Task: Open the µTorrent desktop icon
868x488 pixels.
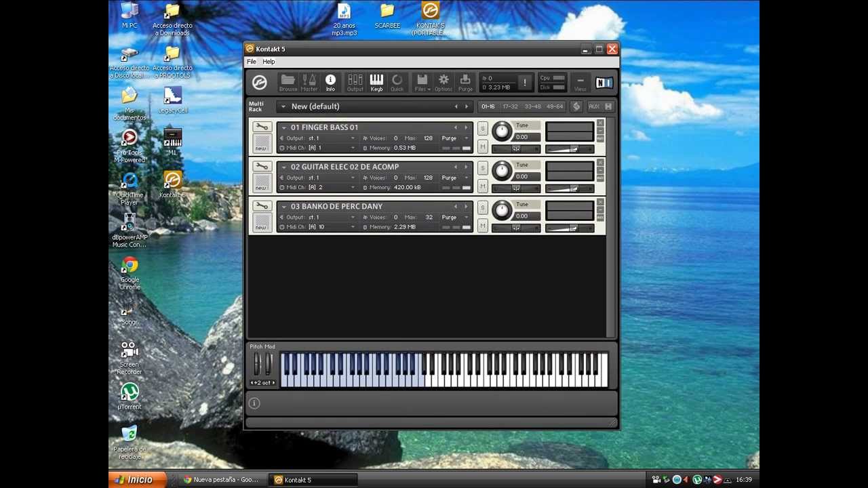Action: [130, 396]
